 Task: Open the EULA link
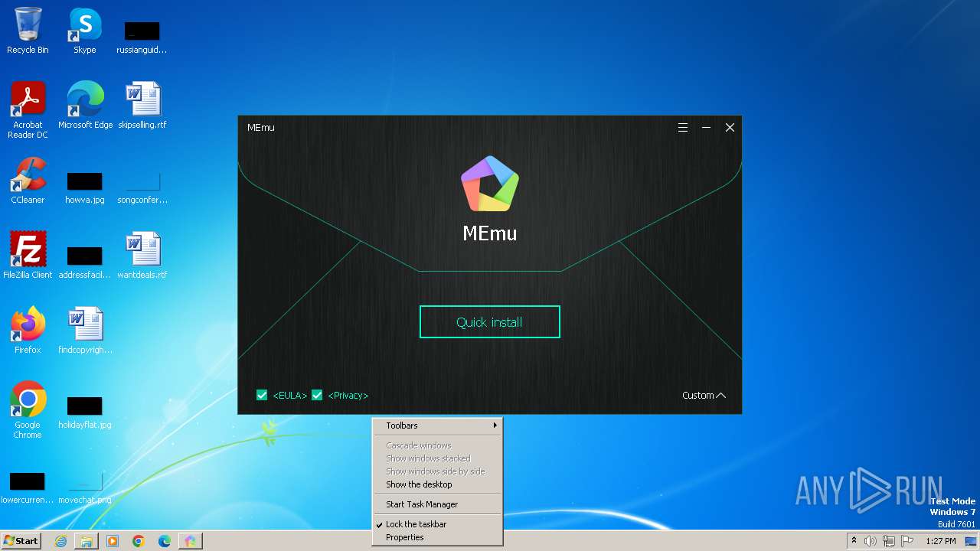click(289, 396)
